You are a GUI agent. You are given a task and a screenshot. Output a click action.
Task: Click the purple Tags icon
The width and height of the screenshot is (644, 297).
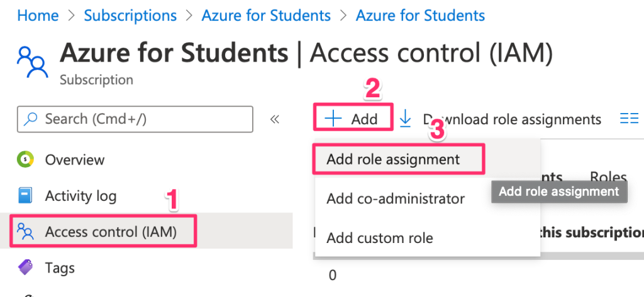pyautogui.click(x=25, y=267)
